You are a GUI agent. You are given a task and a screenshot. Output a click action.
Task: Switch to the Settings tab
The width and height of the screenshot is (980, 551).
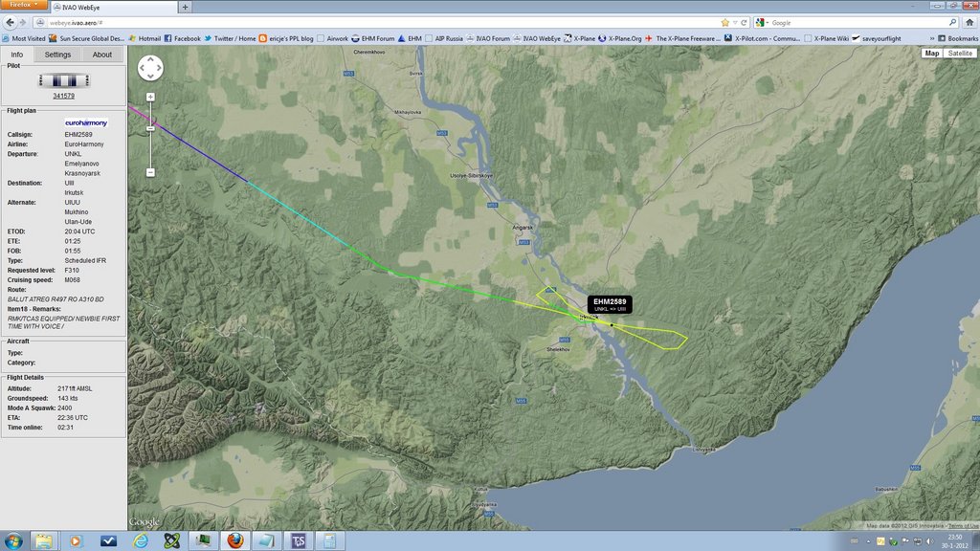coord(57,55)
